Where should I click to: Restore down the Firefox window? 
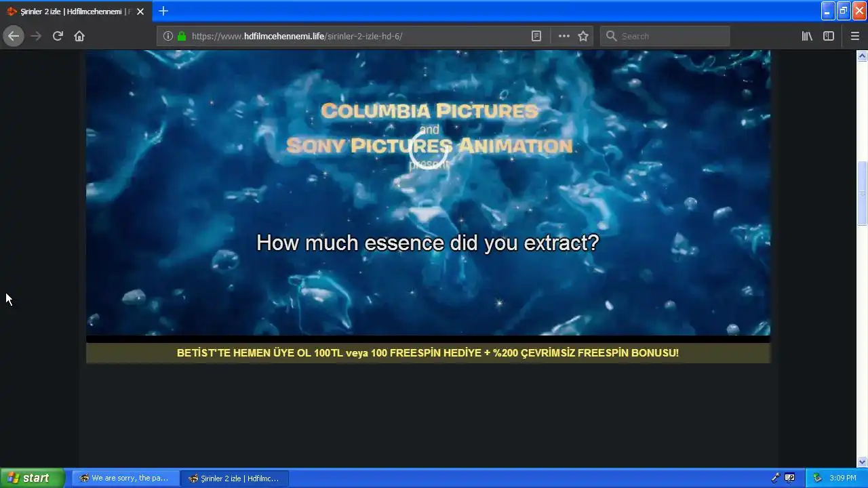click(844, 11)
